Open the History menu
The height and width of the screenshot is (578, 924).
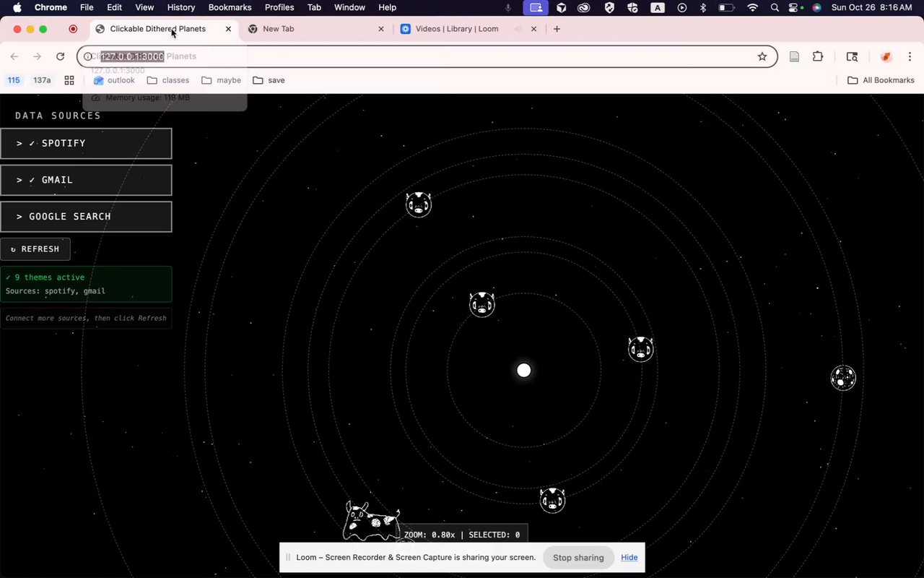click(181, 7)
